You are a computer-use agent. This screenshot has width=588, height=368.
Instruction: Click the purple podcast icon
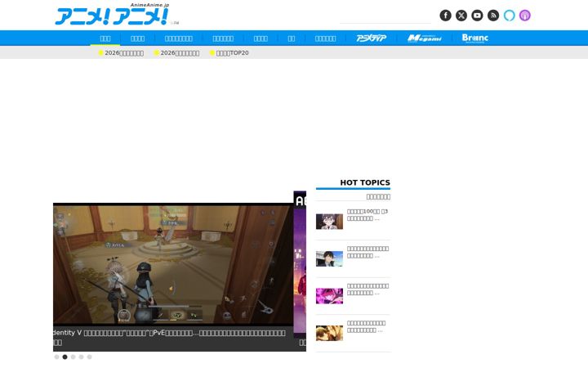point(525,16)
